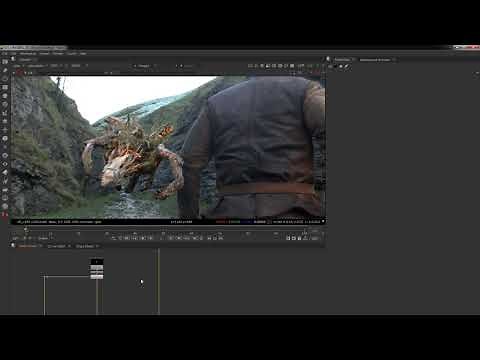The height and width of the screenshot is (360, 480).
Task: Select the Viewer1 tab
Action: tap(25, 60)
